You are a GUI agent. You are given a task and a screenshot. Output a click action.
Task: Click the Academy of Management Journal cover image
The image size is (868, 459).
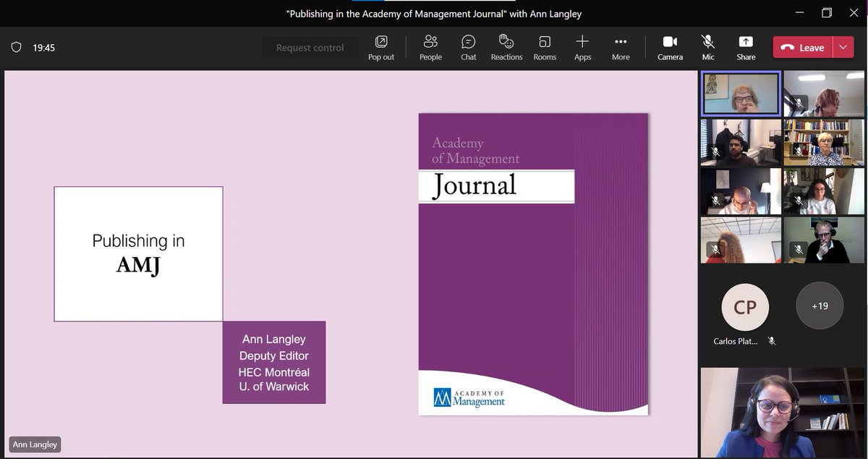coord(533,264)
